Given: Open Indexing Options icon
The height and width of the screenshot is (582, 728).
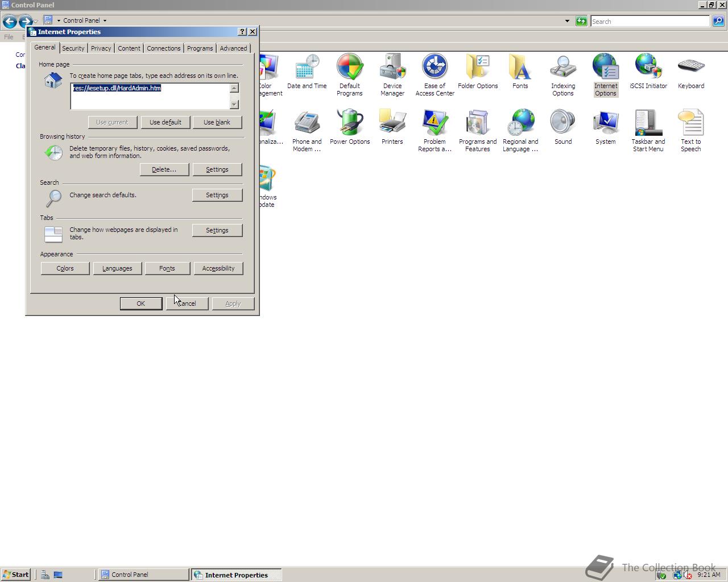Looking at the screenshot, I should [563, 75].
